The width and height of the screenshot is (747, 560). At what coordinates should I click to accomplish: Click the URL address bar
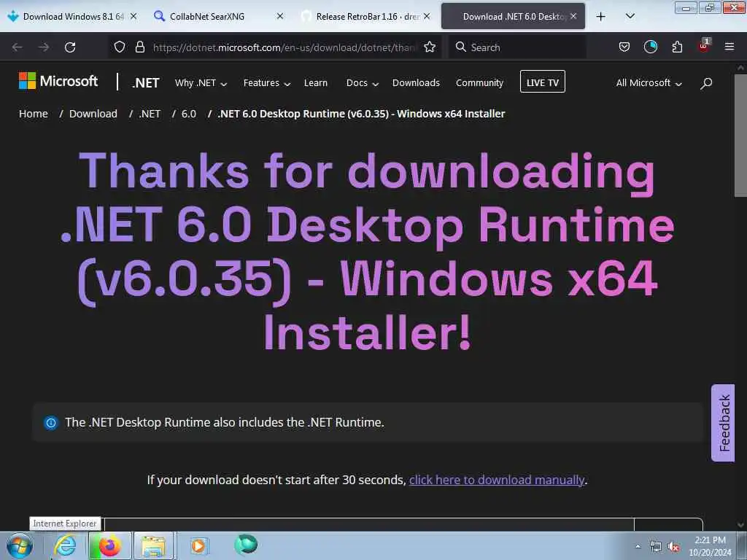(284, 47)
